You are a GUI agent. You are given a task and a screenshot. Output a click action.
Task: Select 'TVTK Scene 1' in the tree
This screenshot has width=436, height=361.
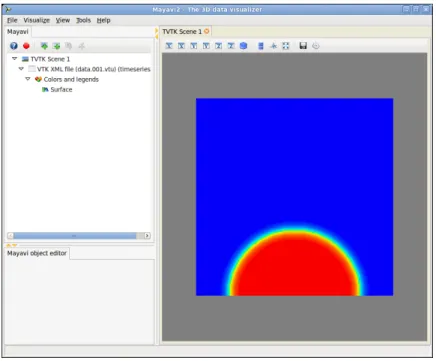click(50, 59)
